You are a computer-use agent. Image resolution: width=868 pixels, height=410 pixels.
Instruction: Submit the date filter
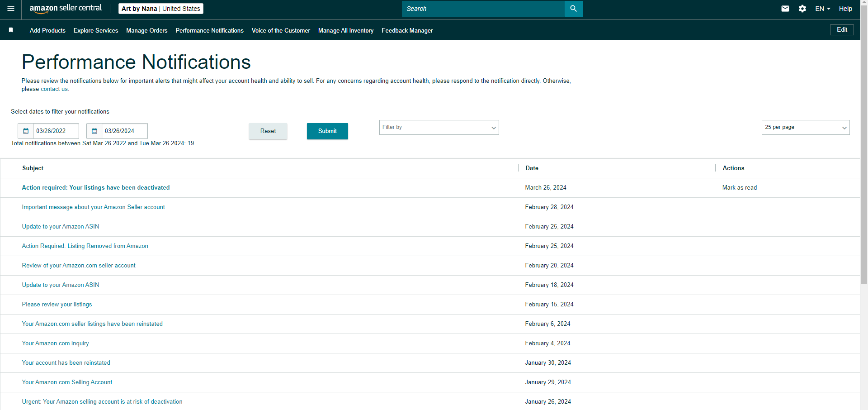(327, 131)
